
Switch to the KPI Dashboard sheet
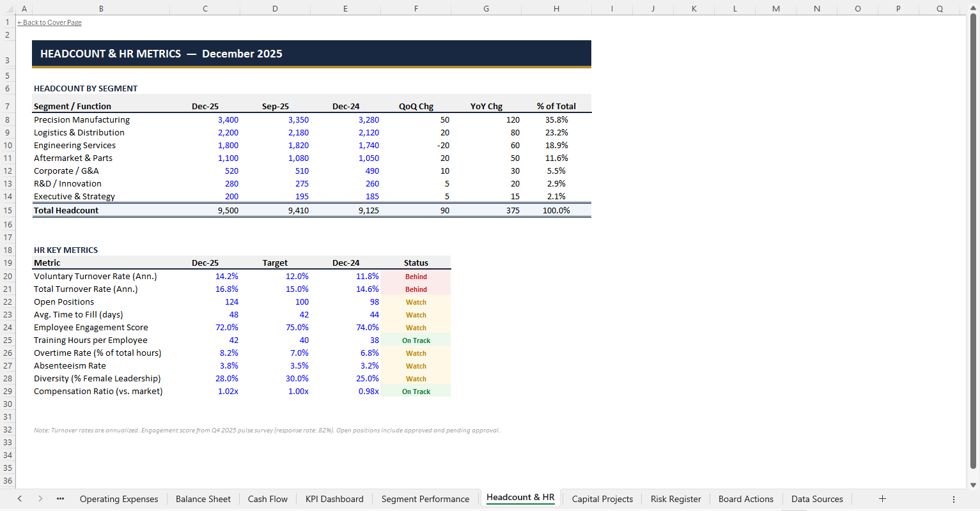[x=334, y=499]
